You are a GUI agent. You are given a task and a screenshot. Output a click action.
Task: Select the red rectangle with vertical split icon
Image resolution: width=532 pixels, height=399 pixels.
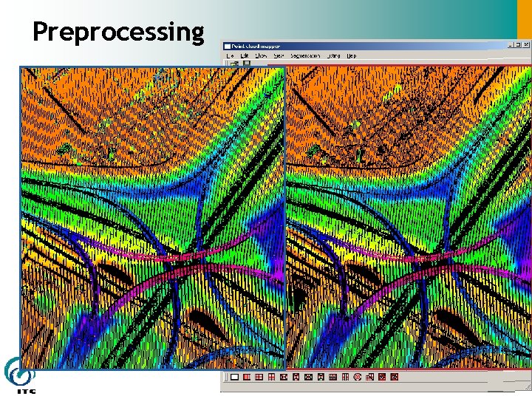coord(247,377)
